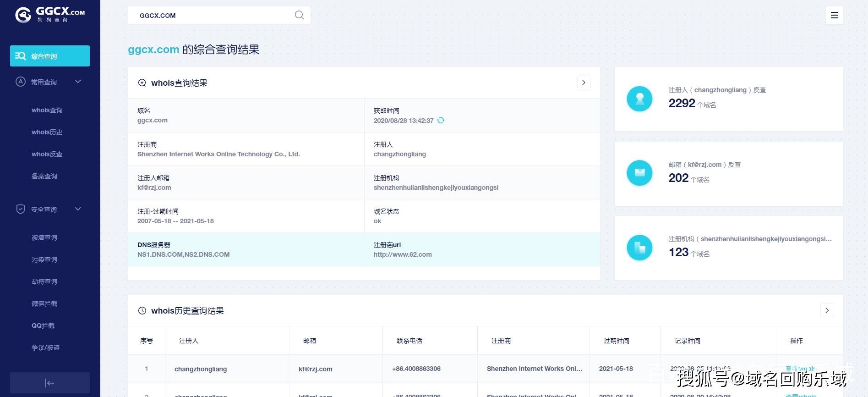Click the refresh icon beside fetch time

441,121
